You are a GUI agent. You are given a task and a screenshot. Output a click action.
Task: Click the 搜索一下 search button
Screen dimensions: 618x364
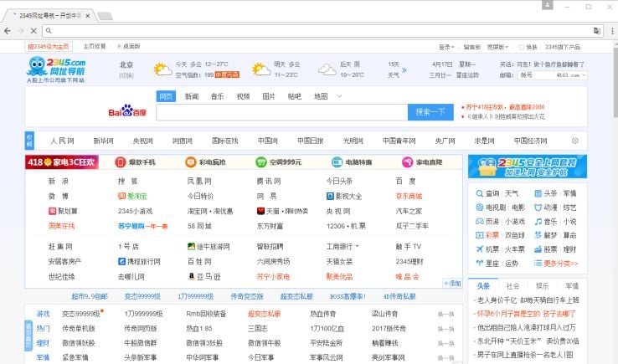pyautogui.click(x=430, y=112)
